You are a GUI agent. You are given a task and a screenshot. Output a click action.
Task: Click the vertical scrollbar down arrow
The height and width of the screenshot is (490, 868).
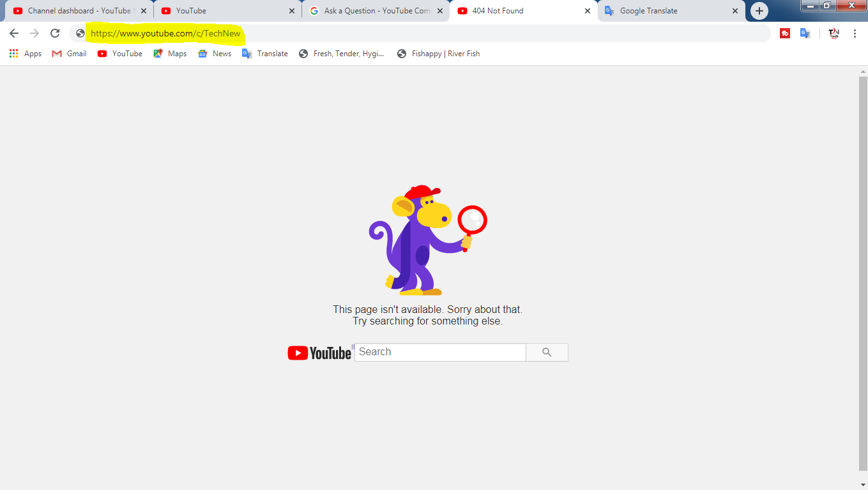pos(863,485)
